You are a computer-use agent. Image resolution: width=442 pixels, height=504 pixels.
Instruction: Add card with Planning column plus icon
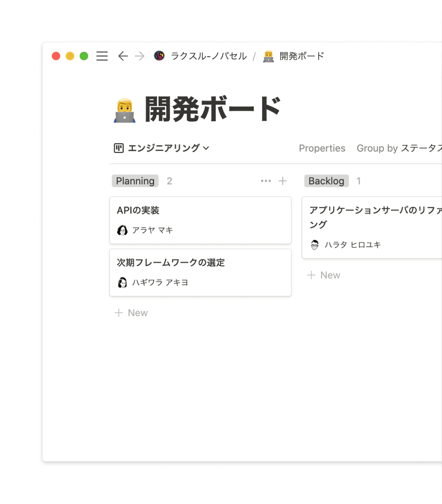tap(283, 181)
